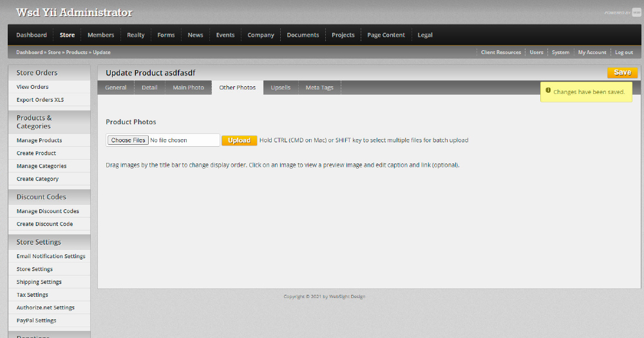Click the Choose Files button
644x338 pixels.
pyautogui.click(x=128, y=140)
